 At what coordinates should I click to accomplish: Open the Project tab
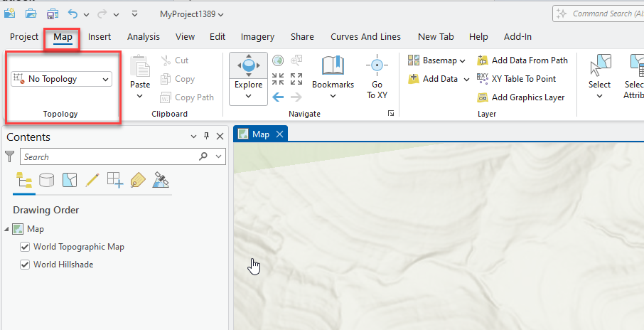coord(24,36)
